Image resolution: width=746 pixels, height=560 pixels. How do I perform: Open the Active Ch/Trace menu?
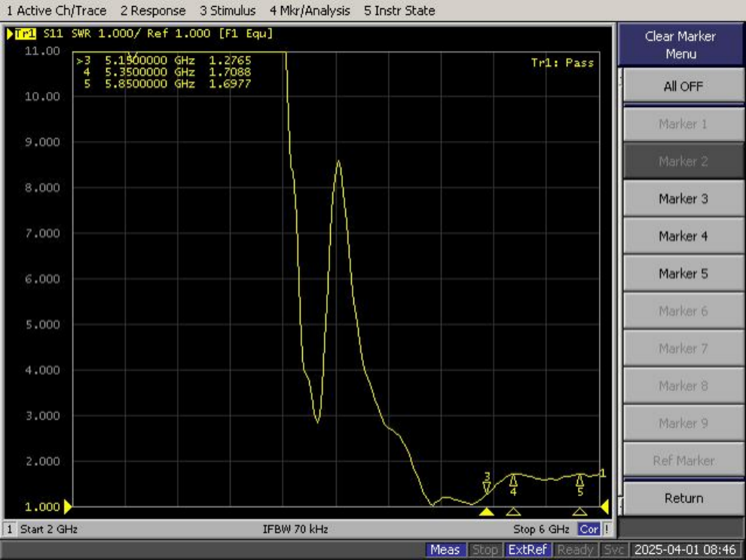[x=57, y=11]
